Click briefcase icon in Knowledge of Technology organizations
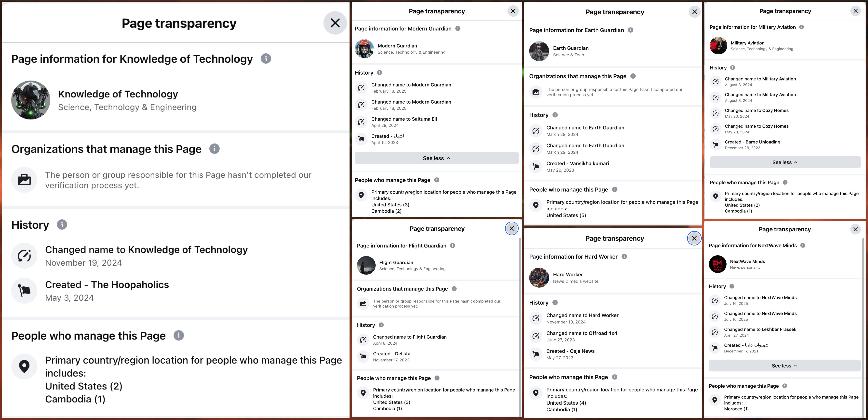This screenshot has width=868, height=420. click(x=24, y=180)
